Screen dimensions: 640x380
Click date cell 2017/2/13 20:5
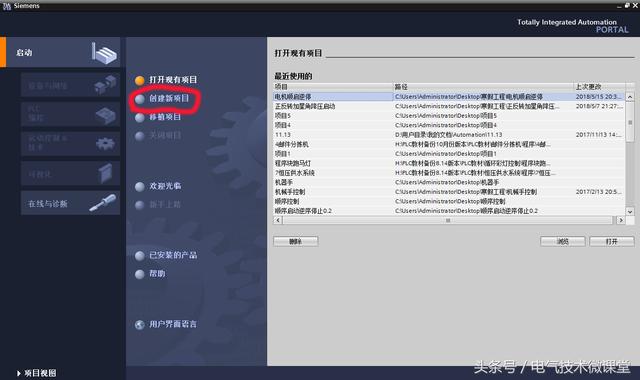599,192
